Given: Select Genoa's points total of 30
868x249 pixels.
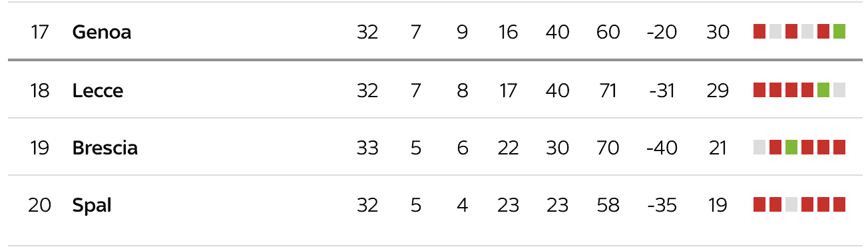Looking at the screenshot, I should pos(718,32).
